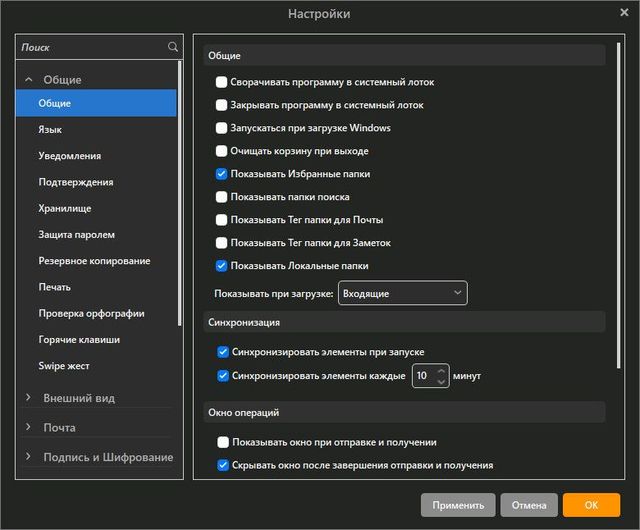Click the Поиск search field
The image size is (640, 530).
[90, 47]
